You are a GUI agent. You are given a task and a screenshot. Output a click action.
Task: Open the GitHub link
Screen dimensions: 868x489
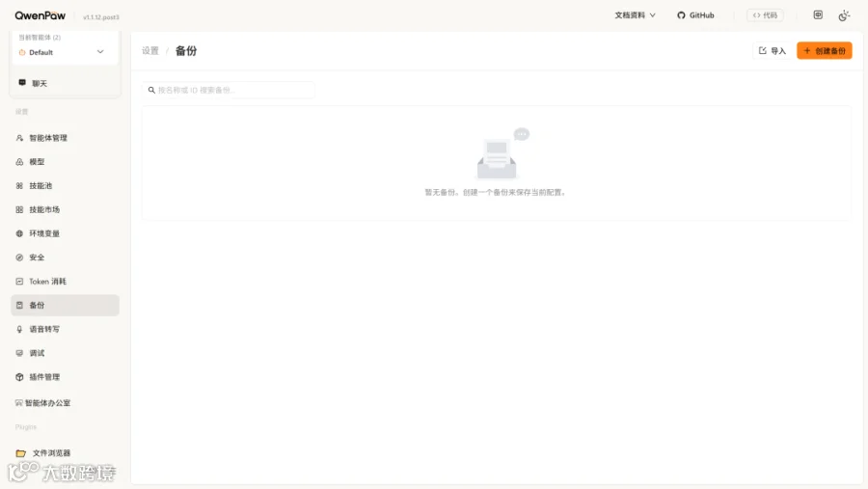[x=695, y=15]
